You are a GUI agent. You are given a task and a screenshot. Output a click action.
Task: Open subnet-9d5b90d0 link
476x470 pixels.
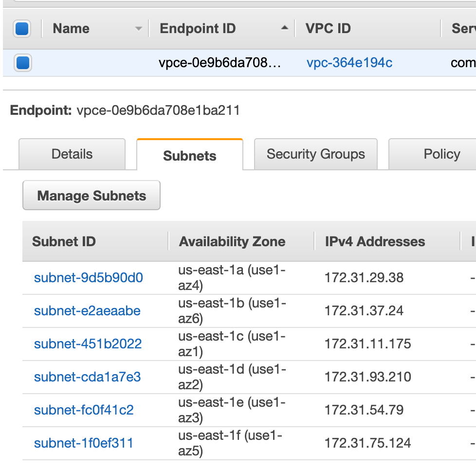tap(89, 278)
